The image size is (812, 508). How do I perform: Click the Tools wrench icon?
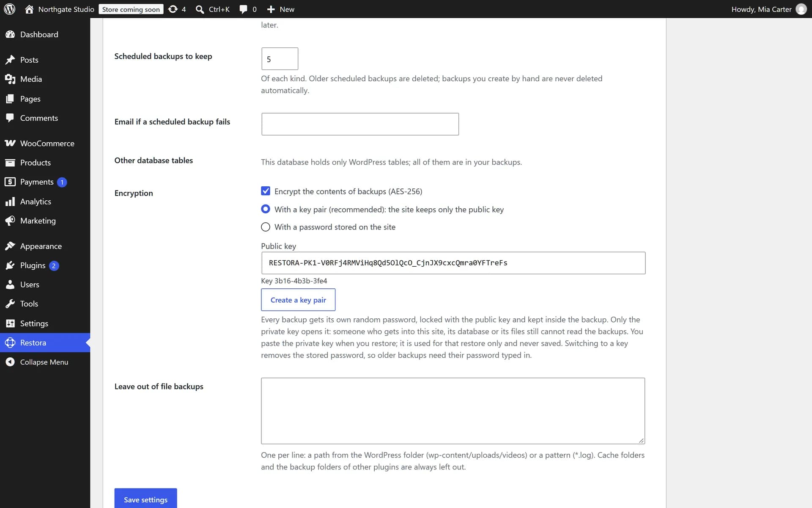click(x=10, y=304)
